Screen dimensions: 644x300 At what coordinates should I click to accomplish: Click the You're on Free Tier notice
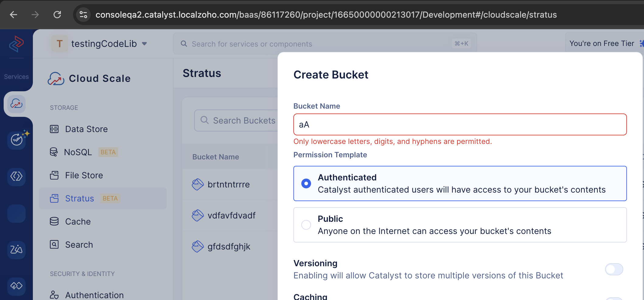(602, 44)
